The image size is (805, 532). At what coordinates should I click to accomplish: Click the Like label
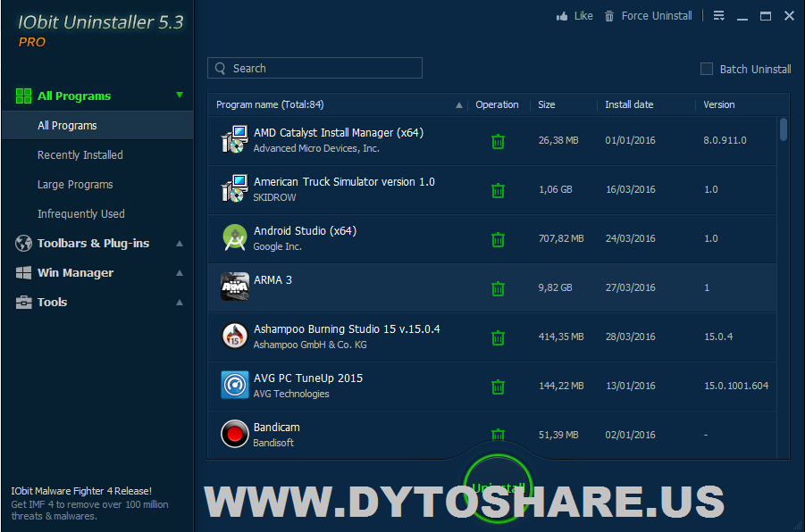(583, 16)
